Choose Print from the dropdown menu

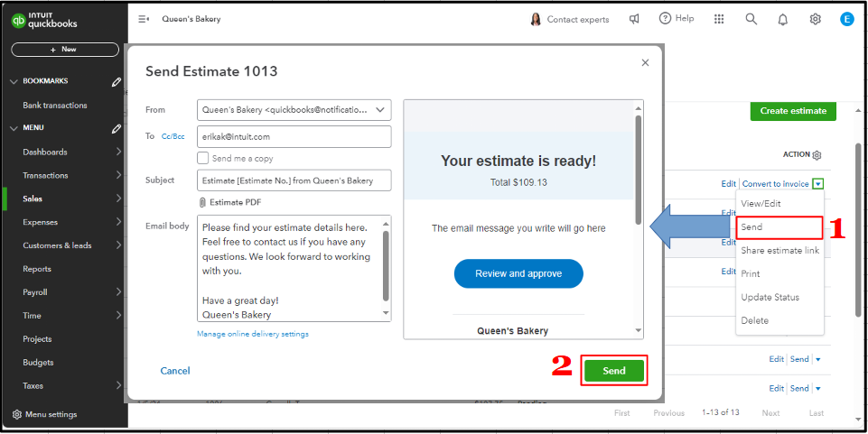coord(779,273)
